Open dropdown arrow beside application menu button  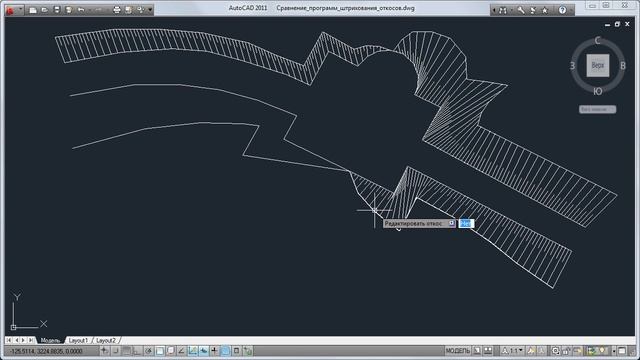pyautogui.click(x=20, y=10)
